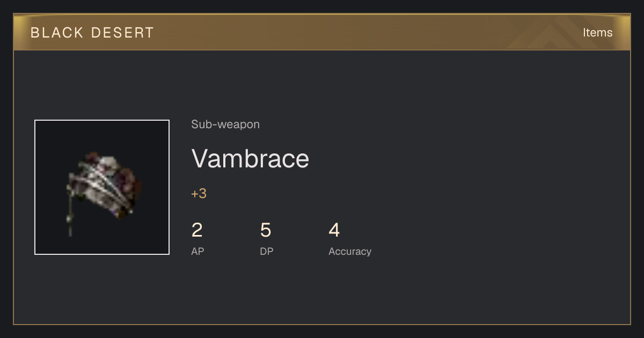
Task: Click the DP value 5
Action: pos(266,230)
